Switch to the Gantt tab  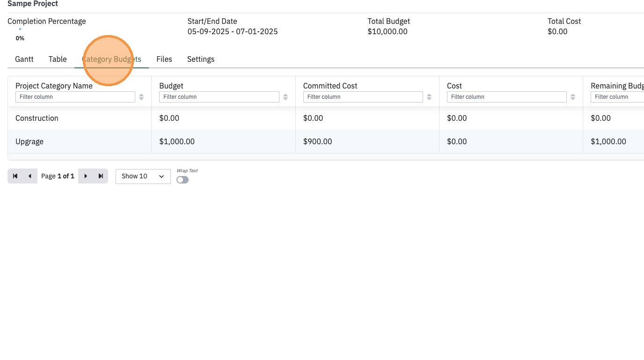[24, 59]
